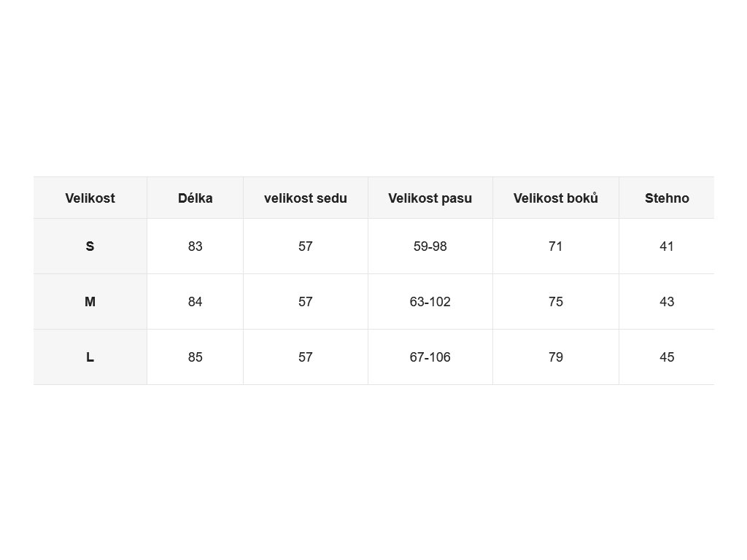Click the 63-102 waist cell
747x560 pixels.
[x=430, y=301]
